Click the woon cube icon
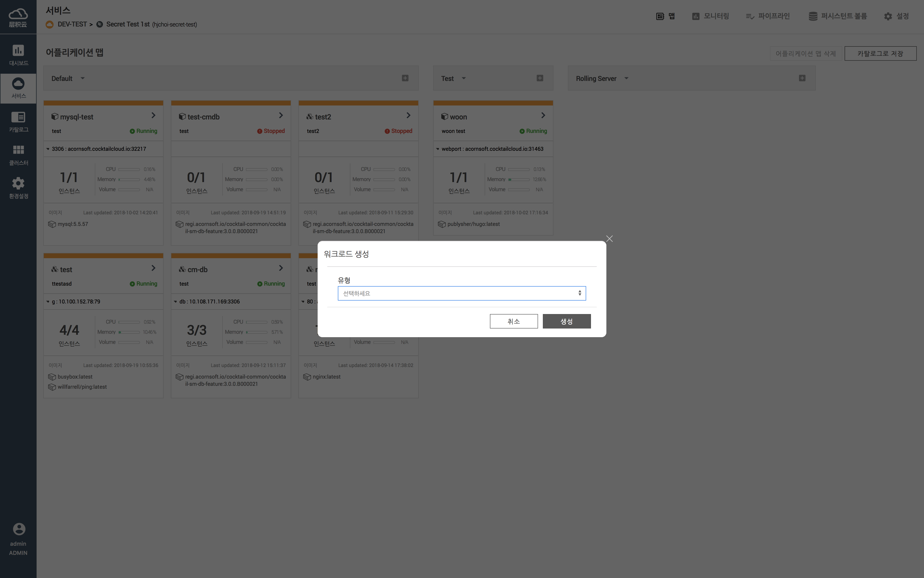The height and width of the screenshot is (578, 924). click(x=444, y=116)
